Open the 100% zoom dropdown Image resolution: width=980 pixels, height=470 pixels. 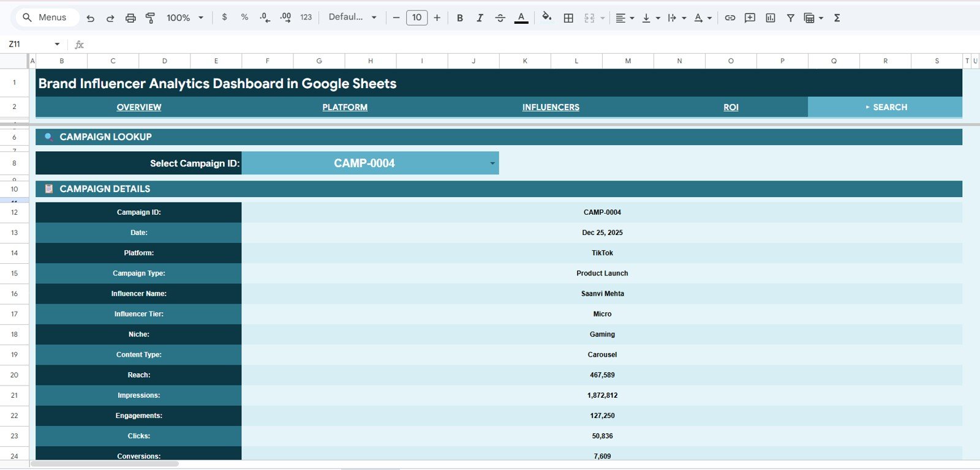coord(185,18)
